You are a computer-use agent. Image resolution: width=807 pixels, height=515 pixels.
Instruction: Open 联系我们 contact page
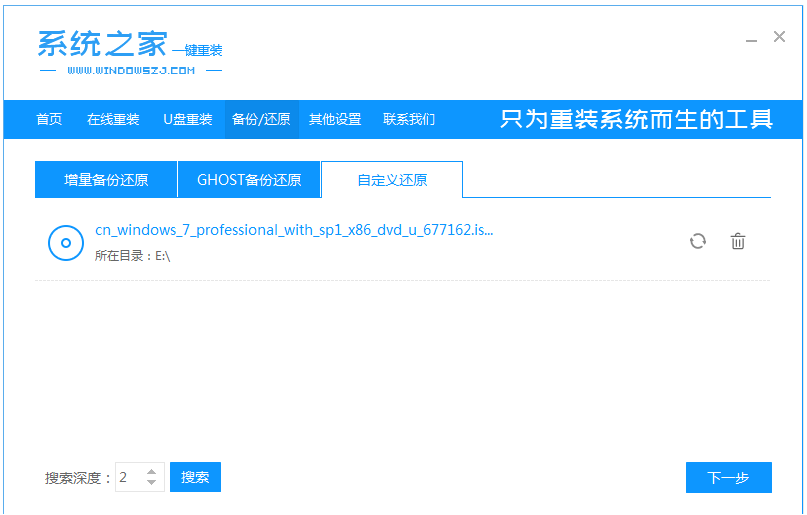(x=409, y=119)
